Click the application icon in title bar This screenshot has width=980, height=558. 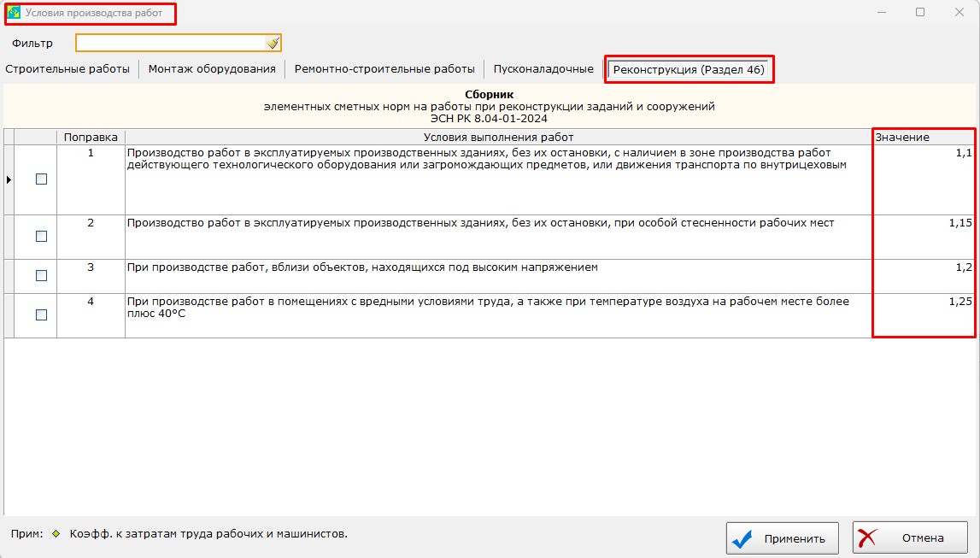(x=14, y=13)
